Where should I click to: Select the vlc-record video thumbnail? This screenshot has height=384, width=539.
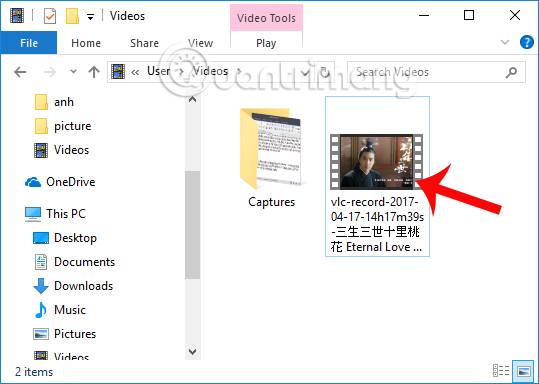point(377,162)
